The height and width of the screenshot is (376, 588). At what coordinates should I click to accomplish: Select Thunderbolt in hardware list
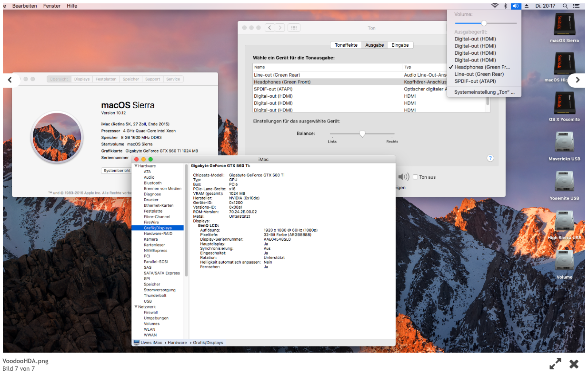tap(155, 295)
